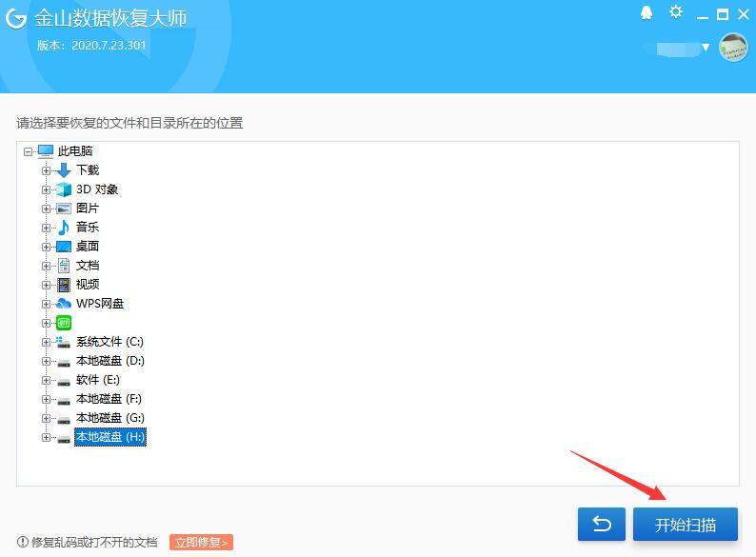This screenshot has width=756, height=557.
Task: Select 本地磁盘 (D:) label
Action: [110, 361]
